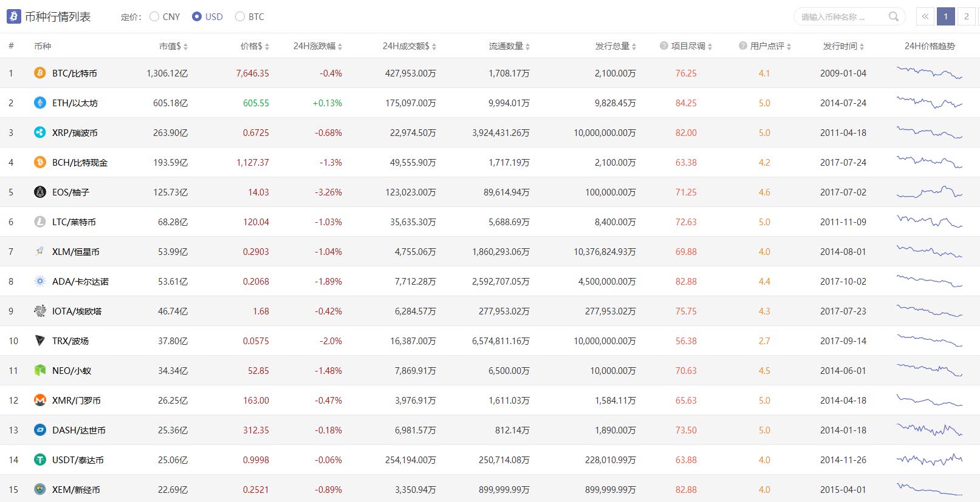Select the USD pricing radio button
This screenshot has width=980, height=502.
(197, 16)
